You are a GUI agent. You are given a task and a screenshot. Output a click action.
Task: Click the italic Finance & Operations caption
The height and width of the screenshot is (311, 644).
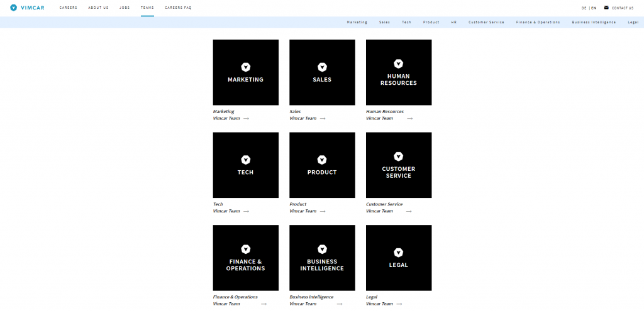click(x=235, y=297)
